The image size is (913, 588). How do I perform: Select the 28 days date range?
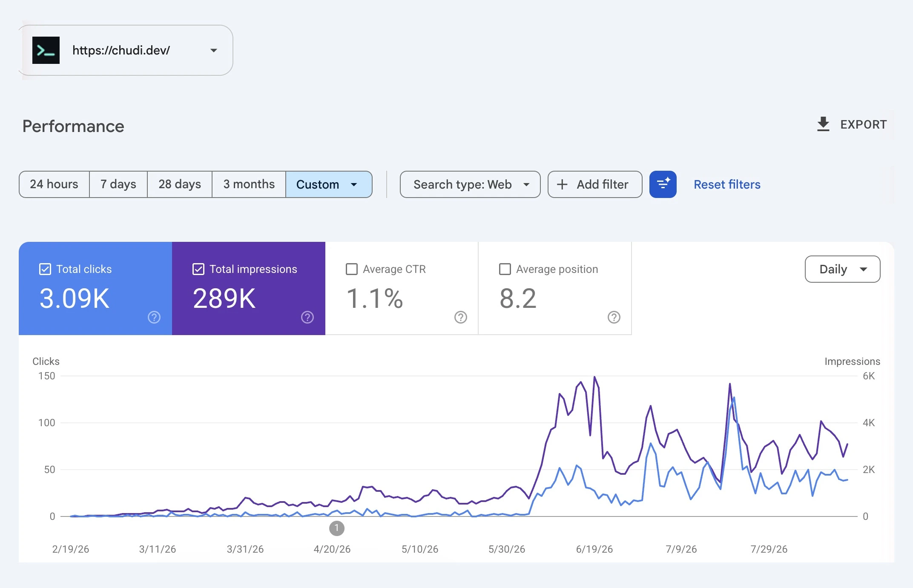tap(180, 184)
